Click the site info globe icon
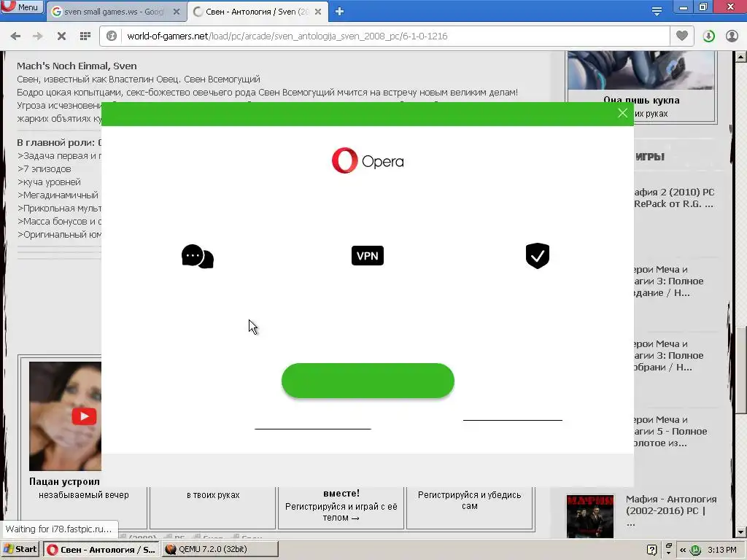The width and height of the screenshot is (747, 560). pyautogui.click(x=112, y=36)
